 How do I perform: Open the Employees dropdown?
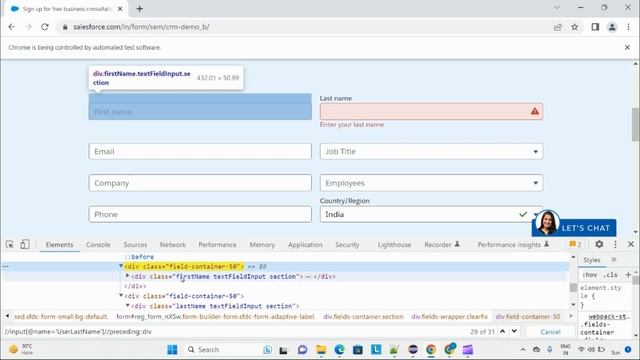[431, 183]
